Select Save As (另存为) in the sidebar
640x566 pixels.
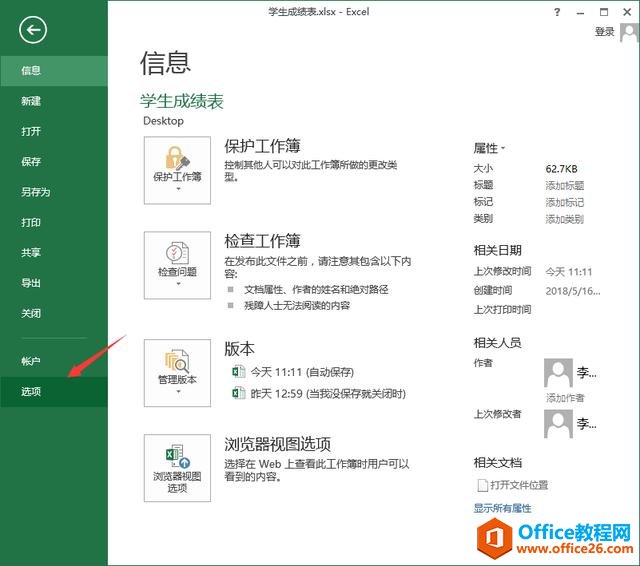36,192
